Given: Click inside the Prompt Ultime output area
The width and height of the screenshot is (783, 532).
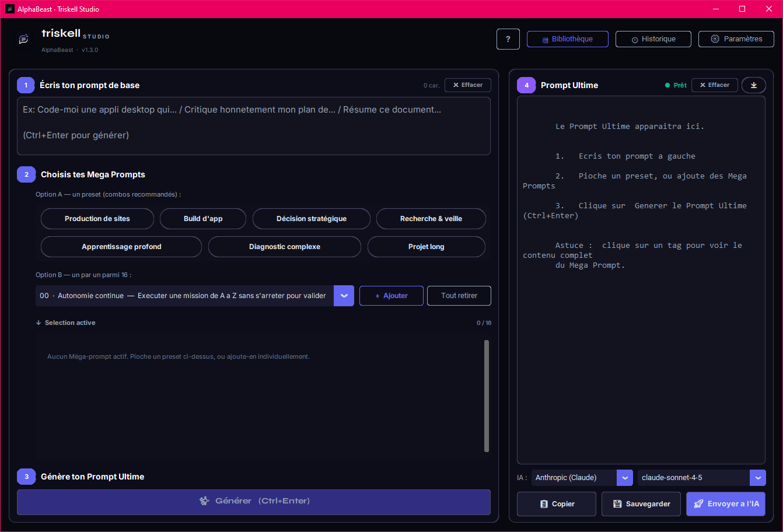Looking at the screenshot, I should 641,280.
